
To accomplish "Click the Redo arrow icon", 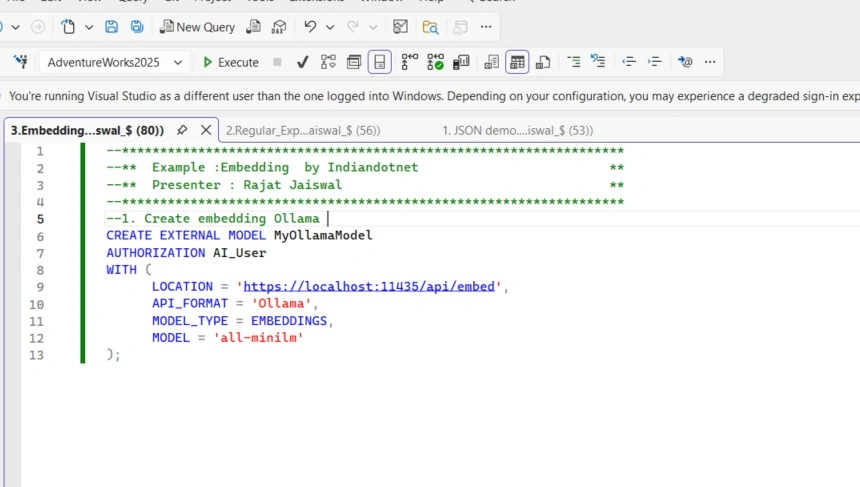I will click(x=353, y=26).
